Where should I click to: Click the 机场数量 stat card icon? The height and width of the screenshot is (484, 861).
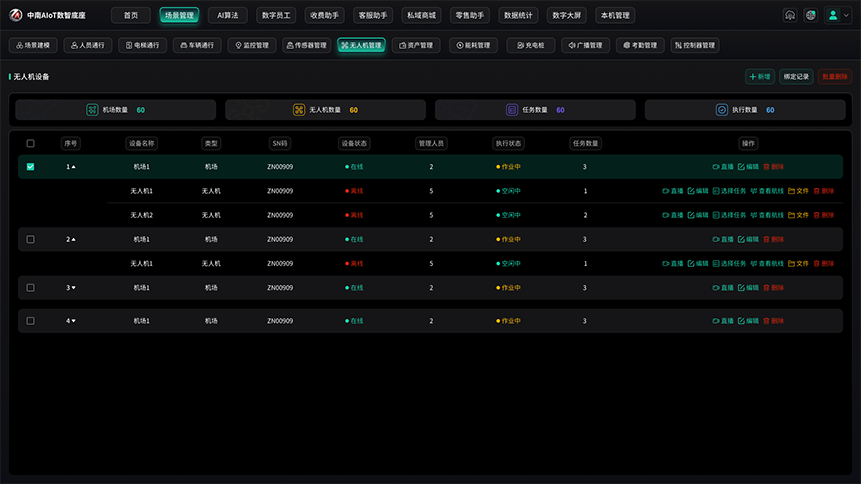(92, 110)
